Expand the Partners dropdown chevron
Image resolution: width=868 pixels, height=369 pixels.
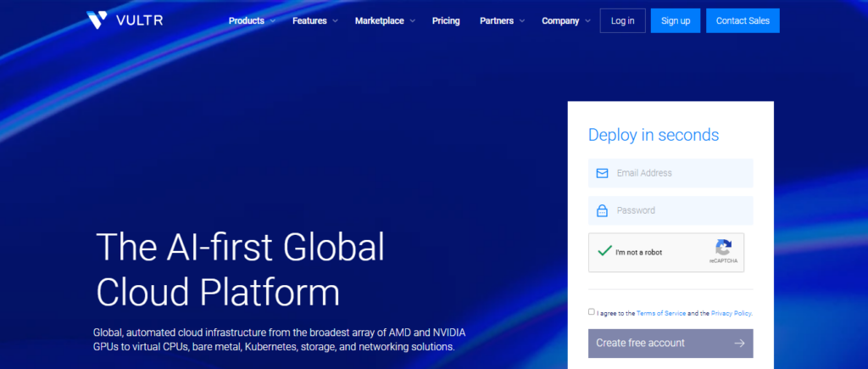point(522,21)
